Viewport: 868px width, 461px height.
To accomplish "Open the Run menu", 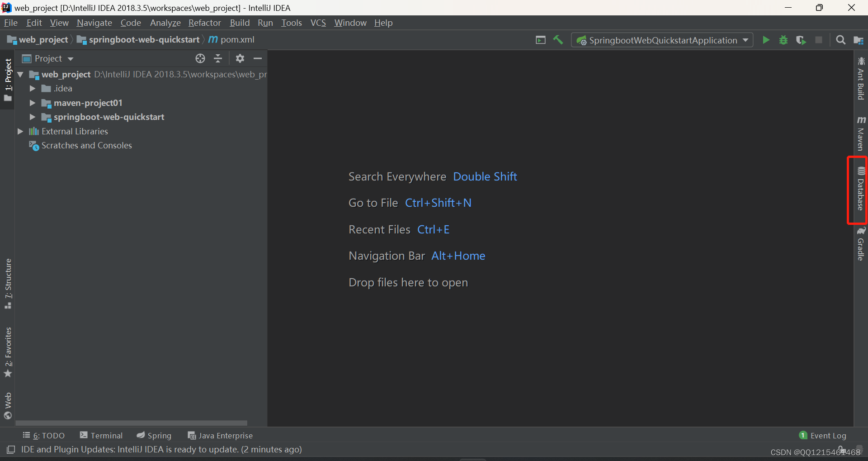I will 265,23.
